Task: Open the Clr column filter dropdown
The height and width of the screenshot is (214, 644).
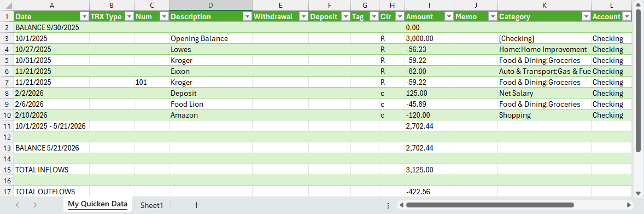Action: pos(400,17)
